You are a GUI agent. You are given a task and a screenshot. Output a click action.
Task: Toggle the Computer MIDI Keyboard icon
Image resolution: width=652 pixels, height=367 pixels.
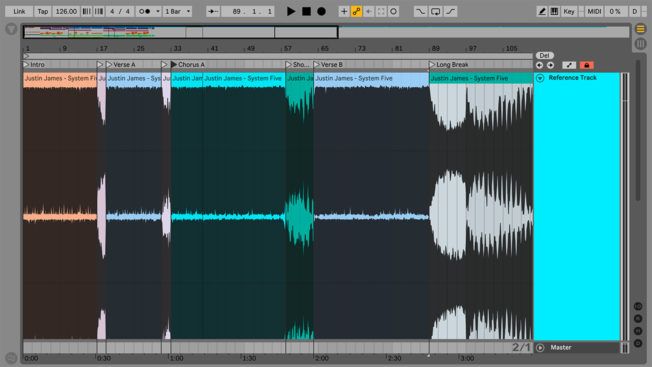click(x=554, y=11)
